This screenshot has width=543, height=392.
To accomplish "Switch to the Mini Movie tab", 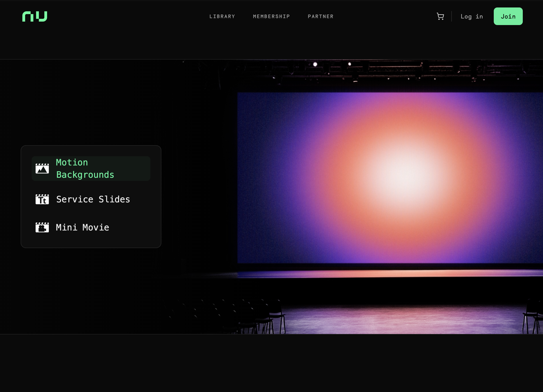I will pyautogui.click(x=91, y=227).
